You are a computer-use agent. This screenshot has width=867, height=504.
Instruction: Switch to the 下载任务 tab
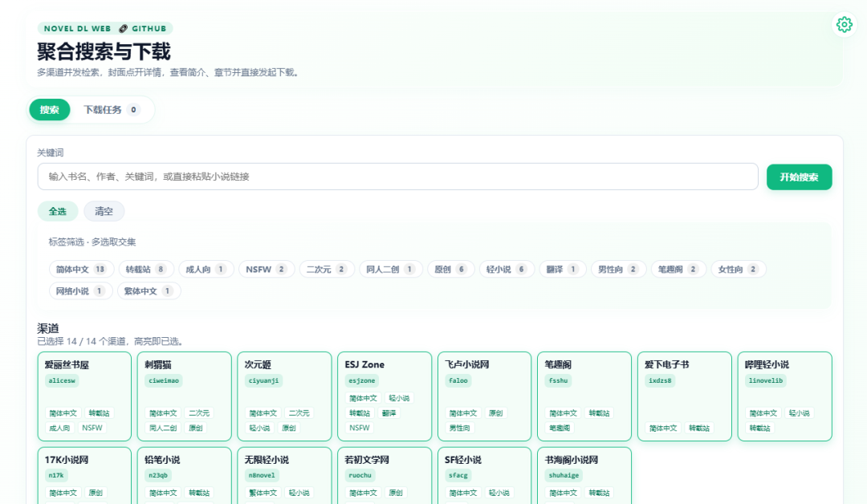[x=111, y=110]
